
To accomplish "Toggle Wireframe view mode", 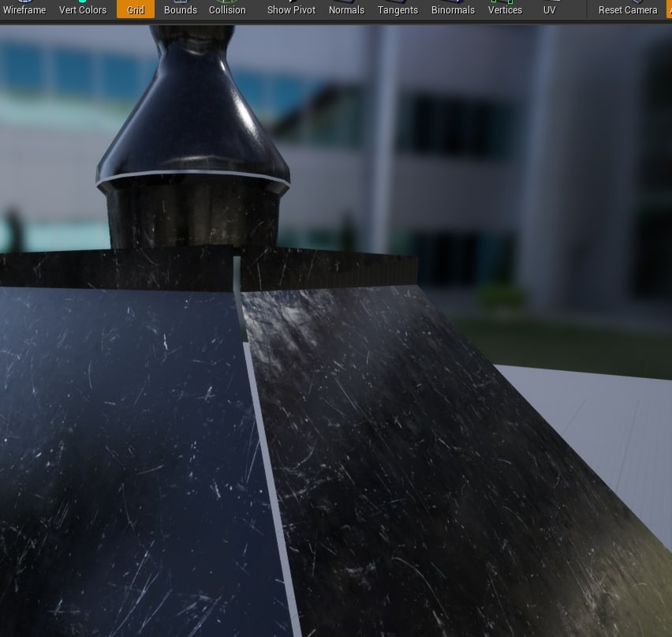I will click(x=24, y=9).
